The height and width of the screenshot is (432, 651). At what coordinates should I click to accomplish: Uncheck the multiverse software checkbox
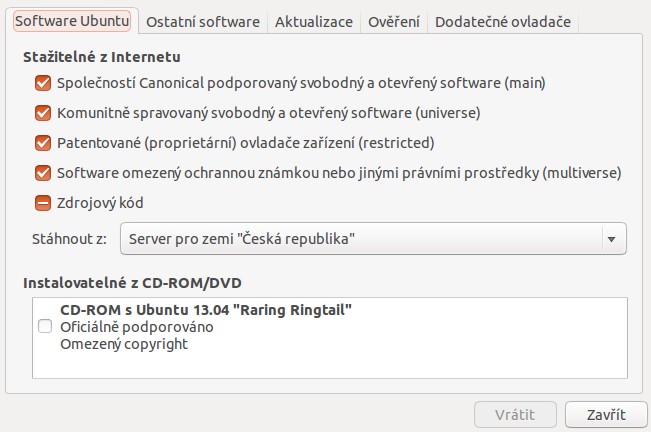[43, 172]
